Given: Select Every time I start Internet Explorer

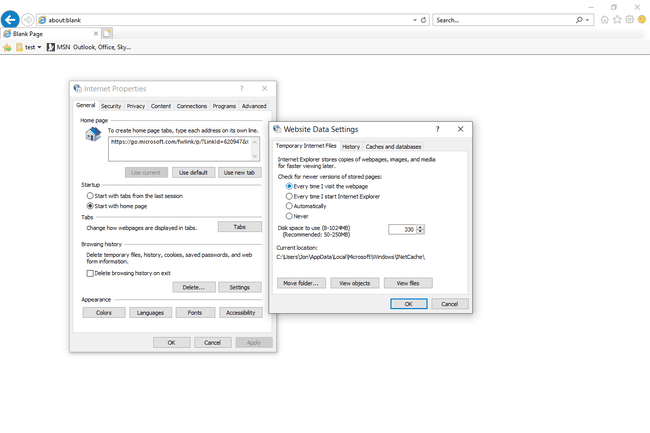Looking at the screenshot, I should [332, 196].
